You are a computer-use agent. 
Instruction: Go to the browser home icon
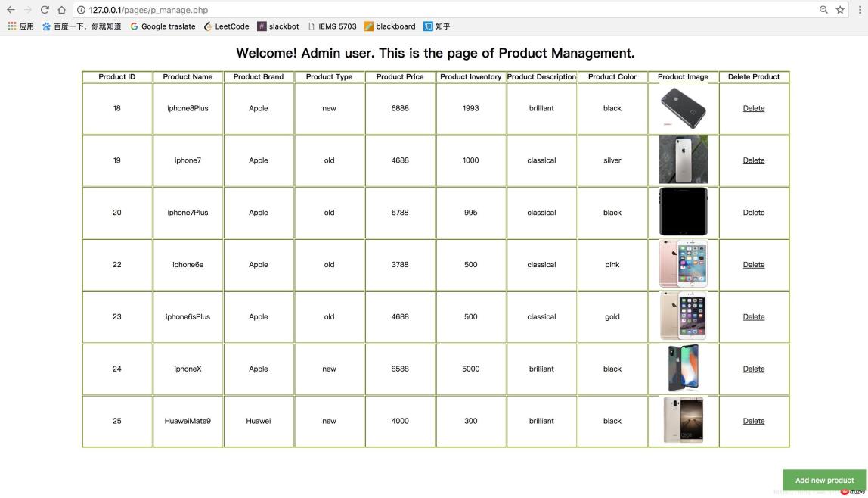[62, 10]
